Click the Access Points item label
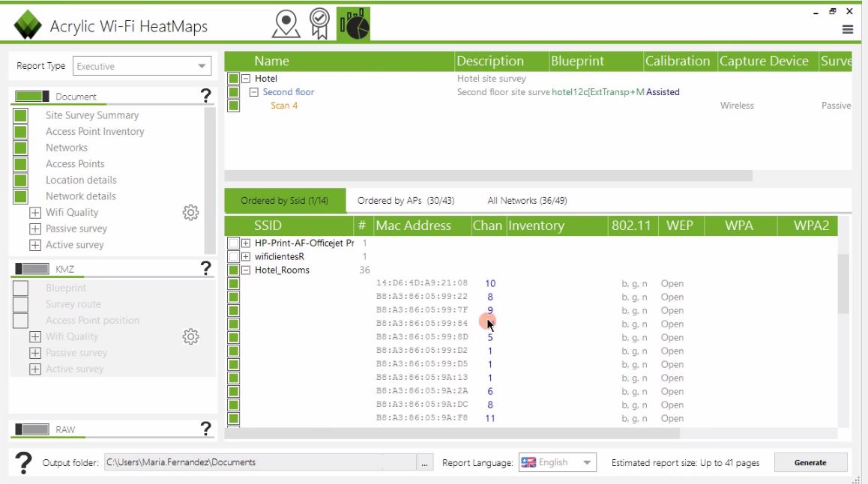 [x=75, y=164]
